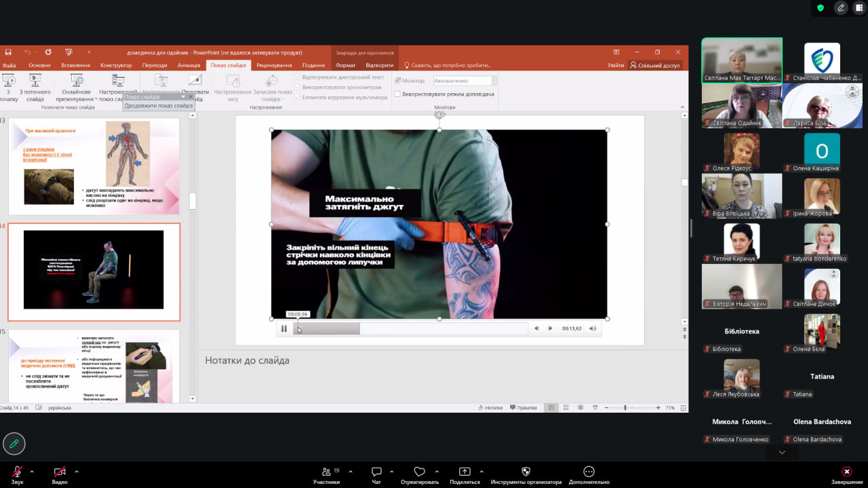Click the Поделиться share screen icon
The image size is (868, 488).
click(465, 472)
